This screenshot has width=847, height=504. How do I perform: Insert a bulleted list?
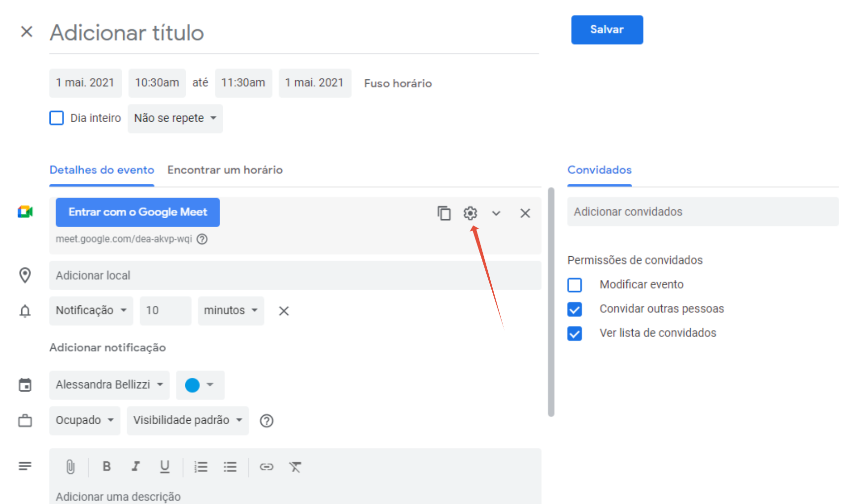point(230,467)
